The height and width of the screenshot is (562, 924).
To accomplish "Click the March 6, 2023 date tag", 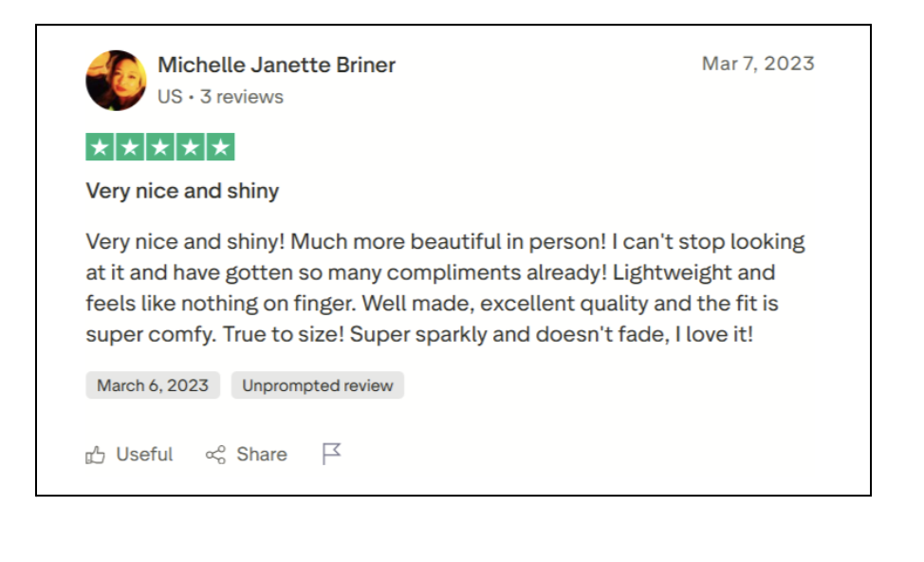I will click(x=153, y=385).
